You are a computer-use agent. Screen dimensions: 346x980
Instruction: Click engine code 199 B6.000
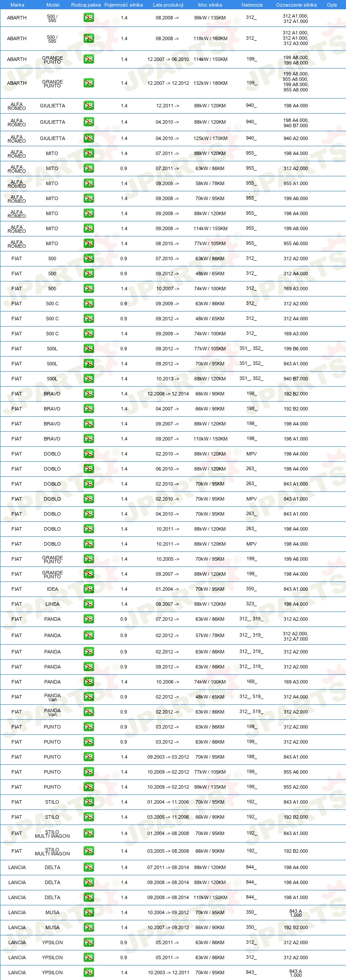[296, 349]
